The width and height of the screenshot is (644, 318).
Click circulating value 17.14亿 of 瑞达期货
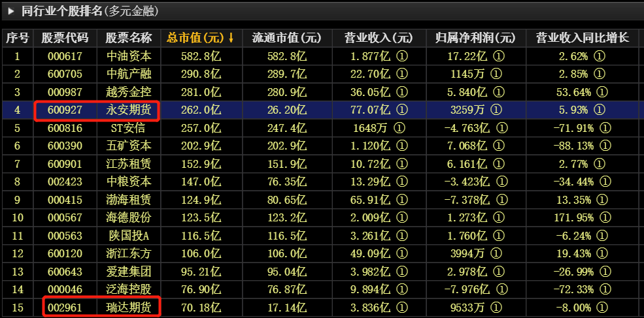tap(286, 308)
